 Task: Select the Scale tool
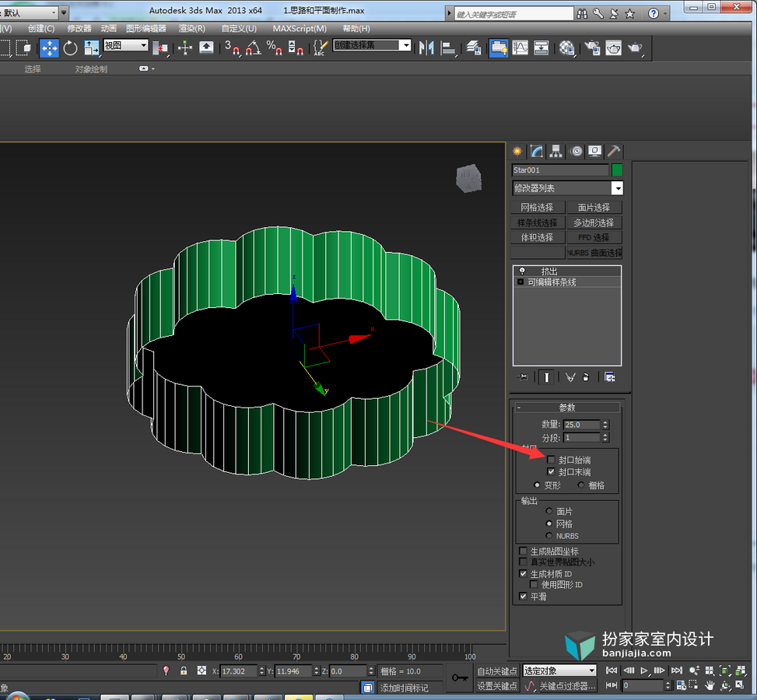coord(91,47)
